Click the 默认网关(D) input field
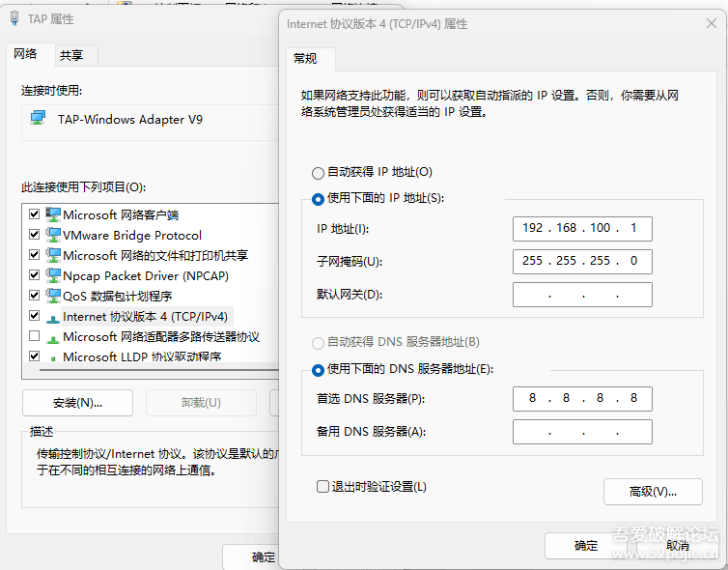Viewport: 728px width, 570px height. tap(582, 295)
